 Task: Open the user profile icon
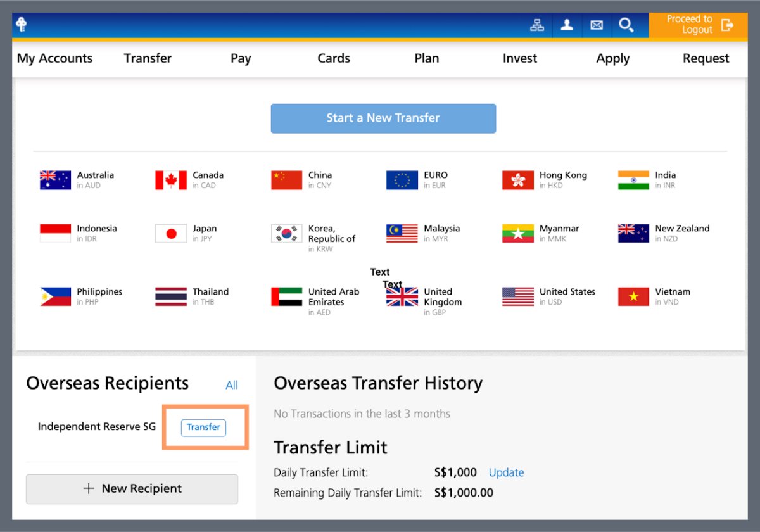(567, 25)
